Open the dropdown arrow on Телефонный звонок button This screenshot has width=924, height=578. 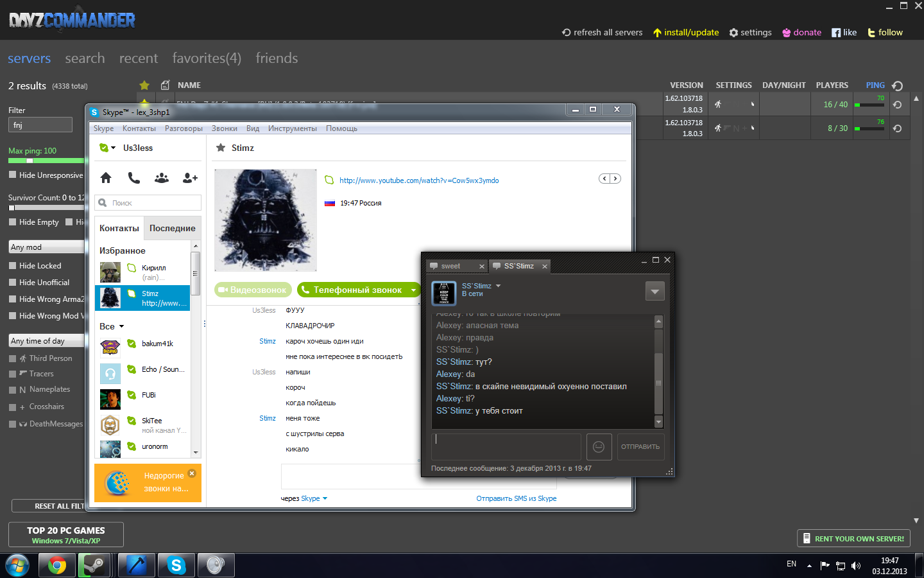click(413, 290)
